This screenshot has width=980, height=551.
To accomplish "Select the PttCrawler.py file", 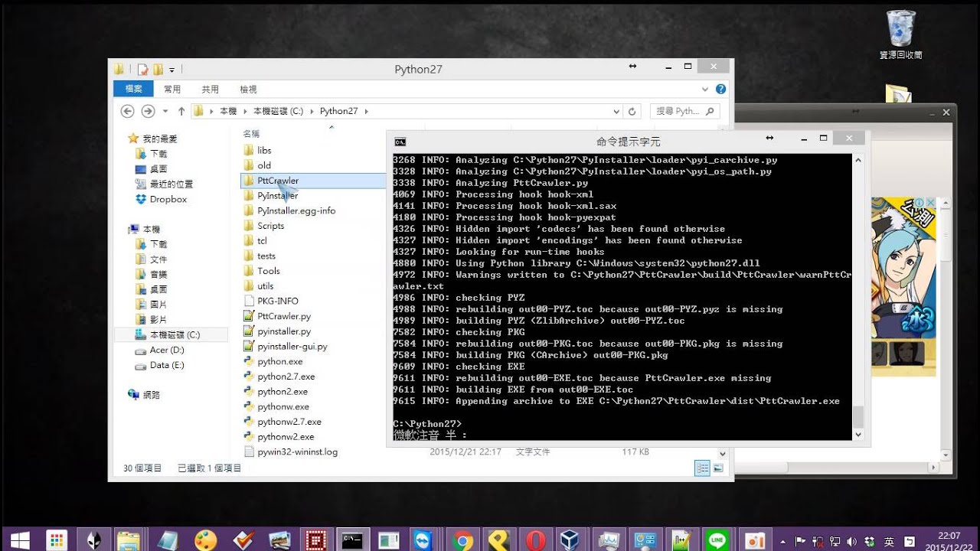I will click(x=277, y=316).
